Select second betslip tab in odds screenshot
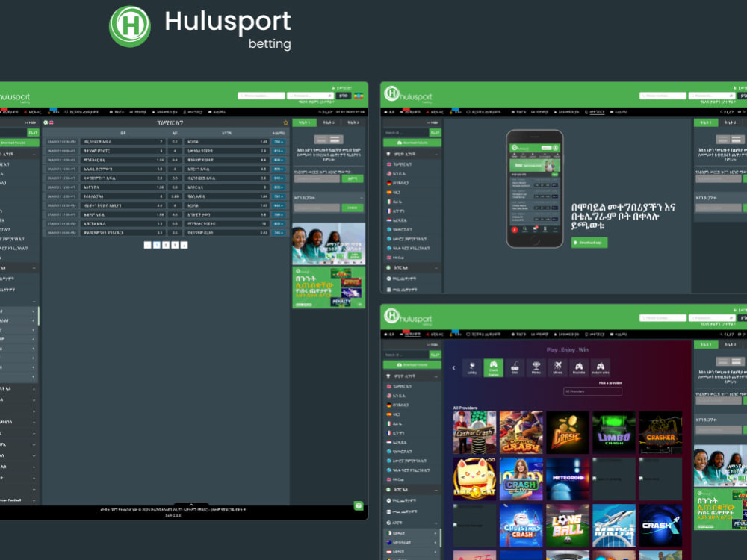 coord(329,123)
